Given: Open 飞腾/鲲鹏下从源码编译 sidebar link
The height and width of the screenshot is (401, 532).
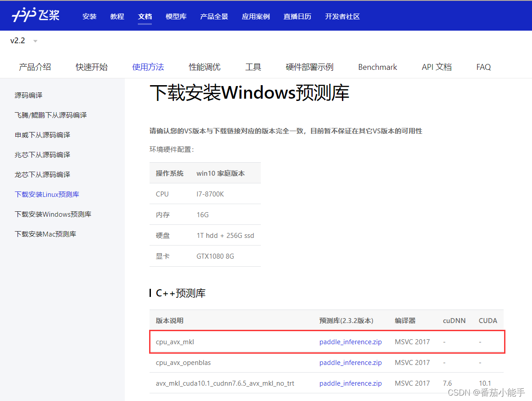Looking at the screenshot, I should [50, 115].
